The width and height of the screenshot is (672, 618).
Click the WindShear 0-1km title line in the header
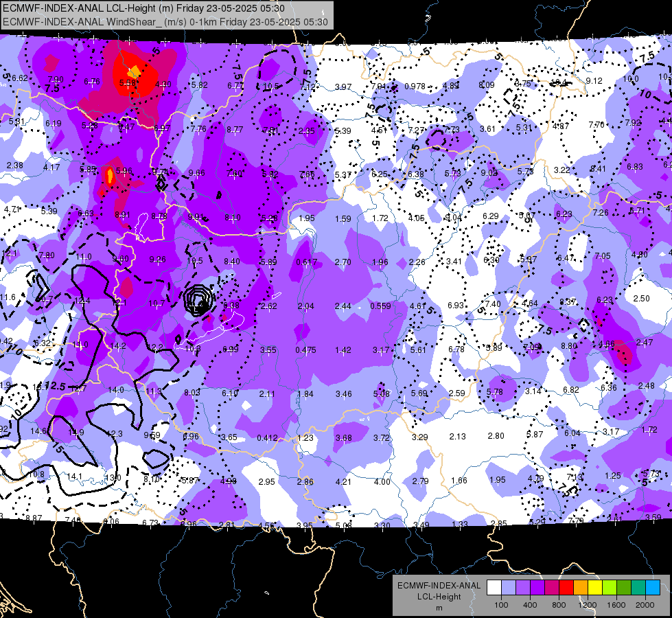(x=165, y=22)
